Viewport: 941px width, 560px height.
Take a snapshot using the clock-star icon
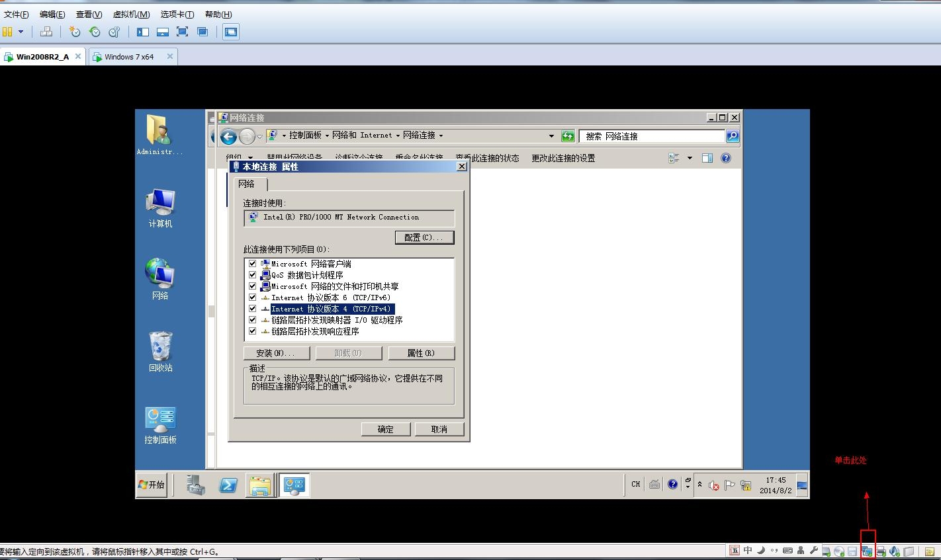pyautogui.click(x=75, y=32)
